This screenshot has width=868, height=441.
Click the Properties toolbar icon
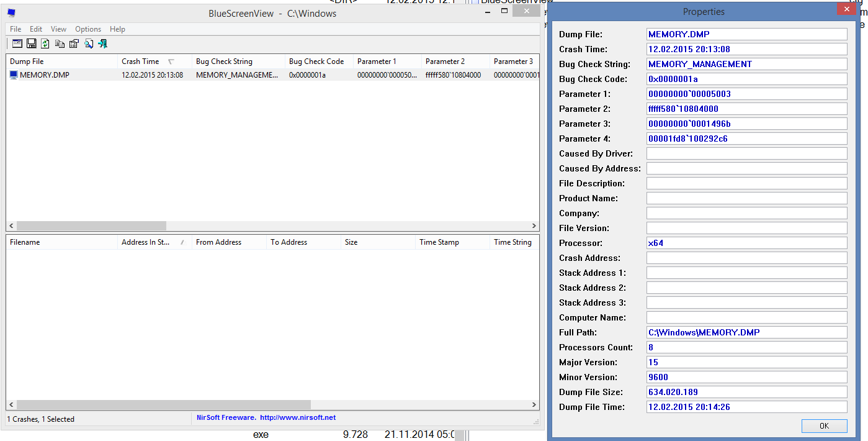pos(74,43)
